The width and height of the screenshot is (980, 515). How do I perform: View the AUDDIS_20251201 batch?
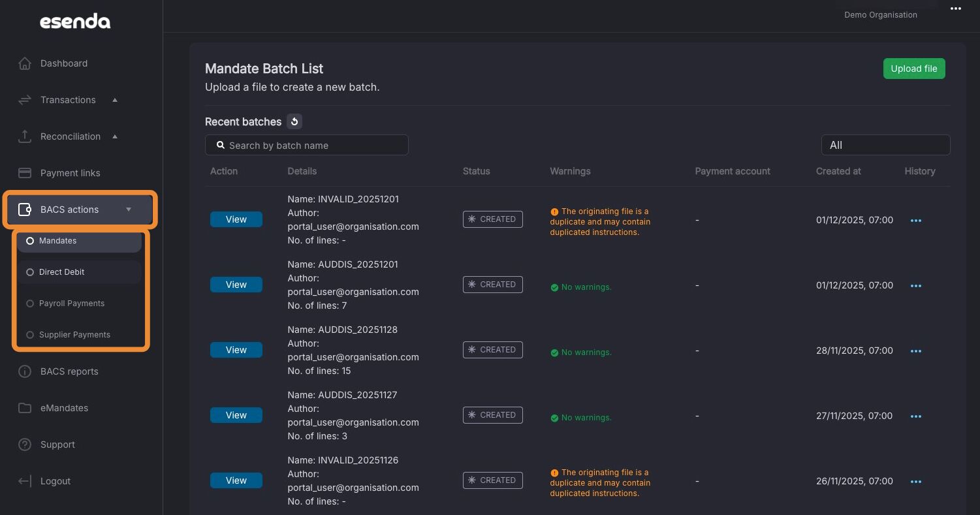coord(236,285)
